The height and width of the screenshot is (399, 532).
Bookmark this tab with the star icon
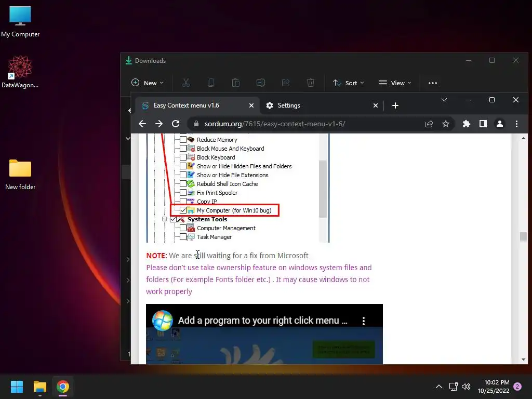[445, 124]
